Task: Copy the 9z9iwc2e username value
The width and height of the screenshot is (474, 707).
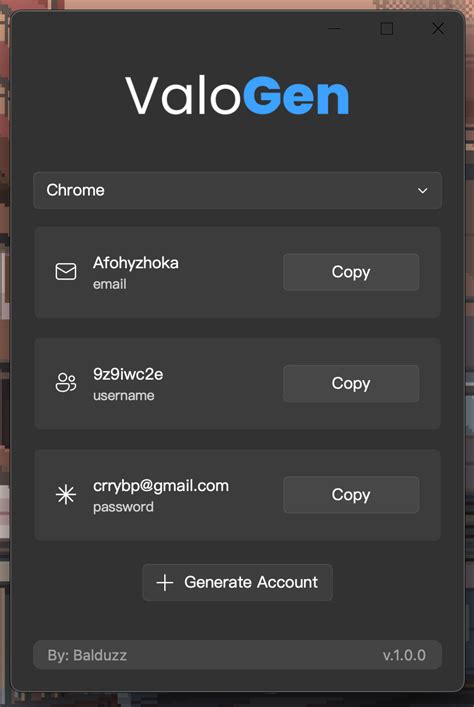Action: 351,383
